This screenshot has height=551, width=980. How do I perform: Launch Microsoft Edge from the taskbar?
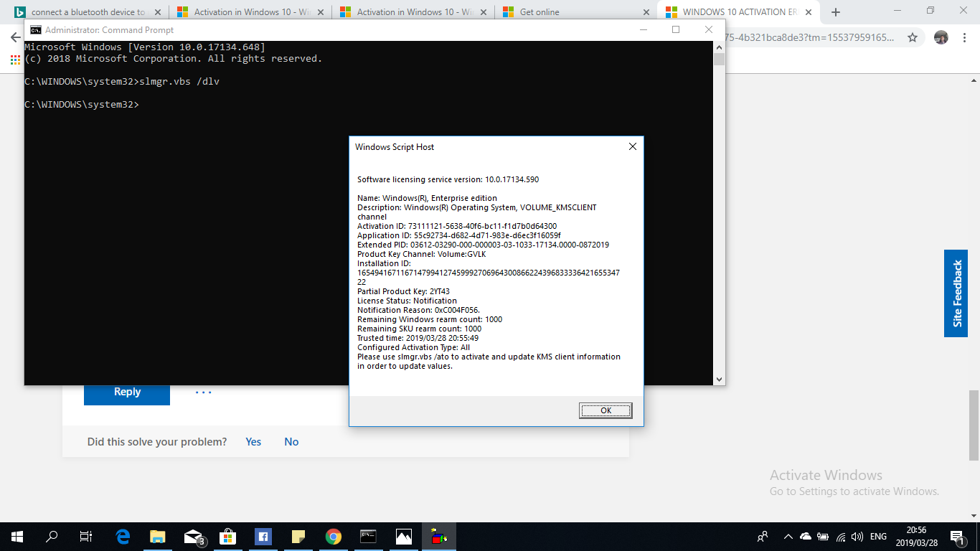click(x=123, y=537)
